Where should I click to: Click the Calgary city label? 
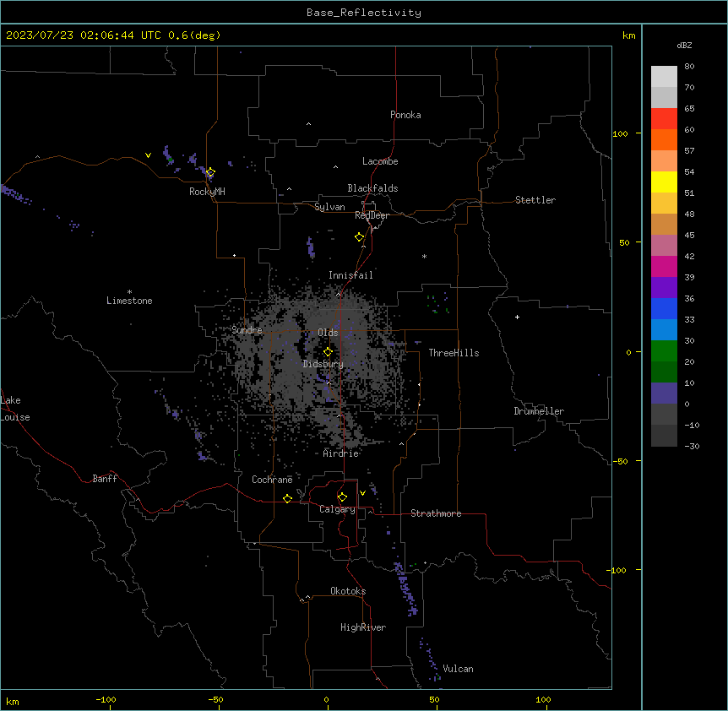point(337,509)
